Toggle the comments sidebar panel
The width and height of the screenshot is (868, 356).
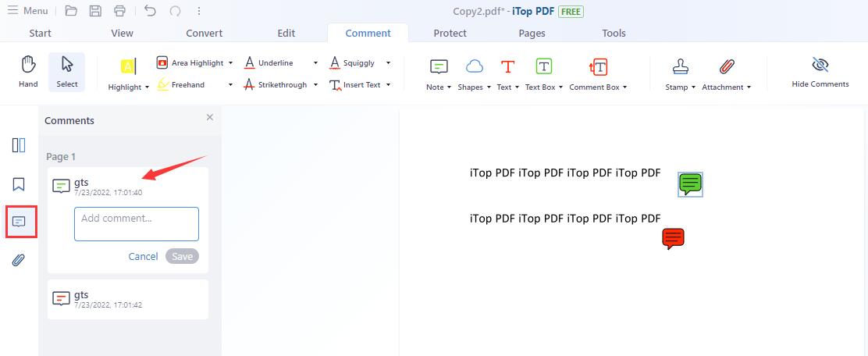pyautogui.click(x=19, y=222)
